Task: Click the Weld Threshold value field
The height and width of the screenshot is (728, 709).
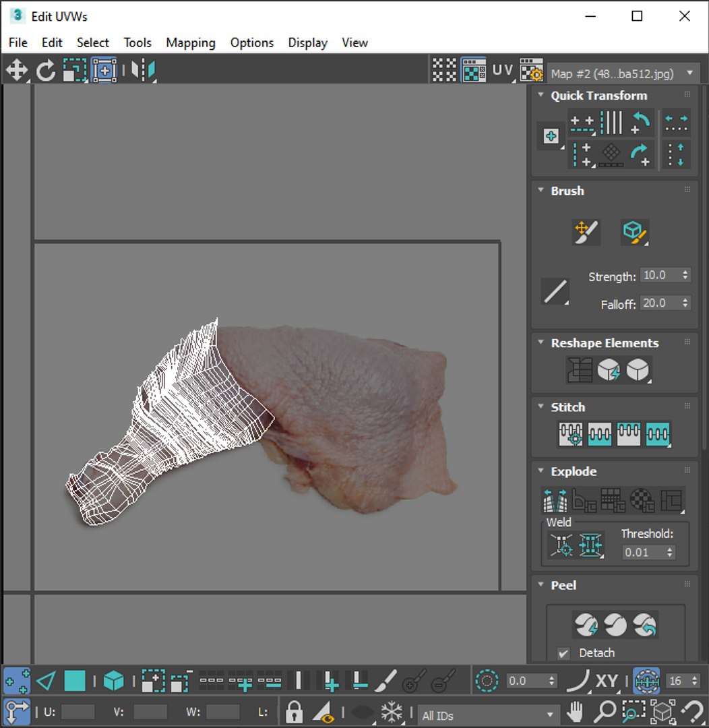Action: pos(642,553)
